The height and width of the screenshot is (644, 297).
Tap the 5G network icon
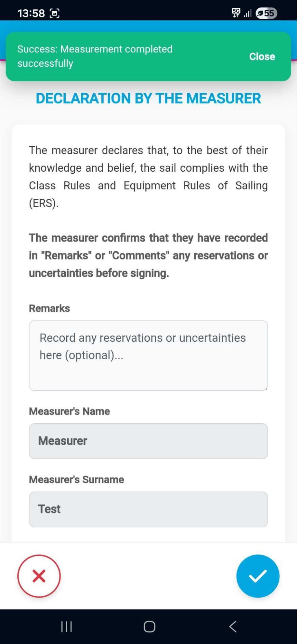coord(236,13)
